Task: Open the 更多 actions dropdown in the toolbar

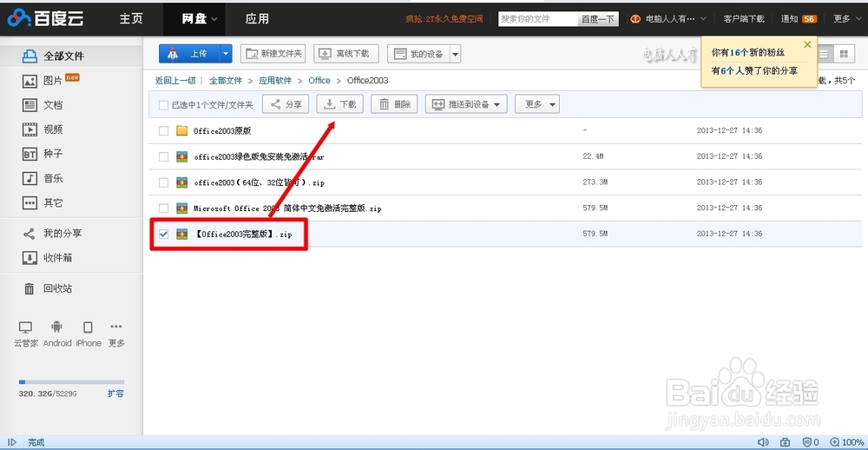Action: tap(537, 104)
